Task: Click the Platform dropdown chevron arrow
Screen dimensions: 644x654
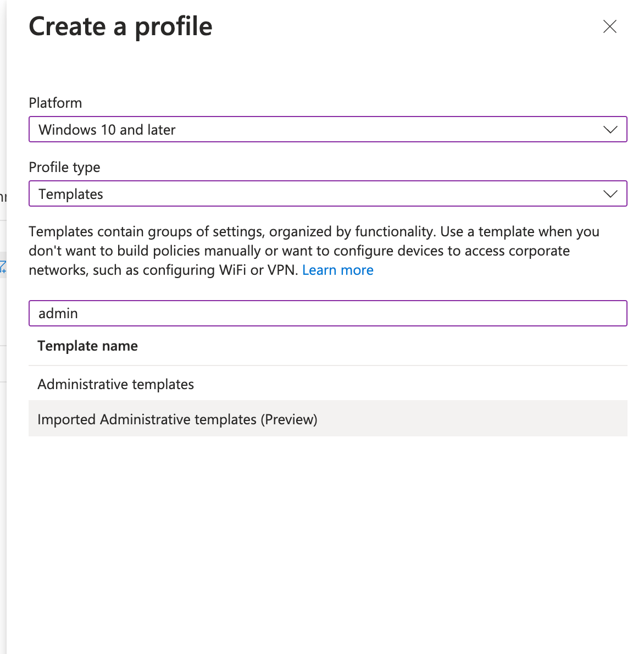Action: [x=610, y=130]
